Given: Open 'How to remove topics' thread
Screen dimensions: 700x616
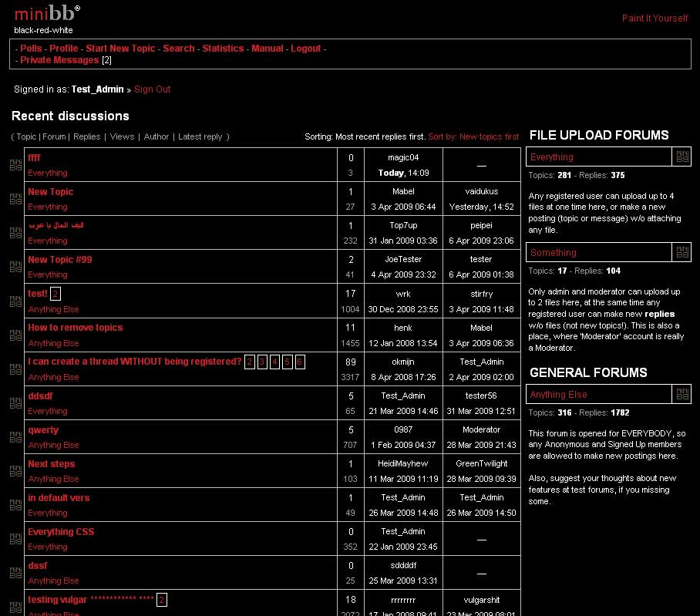Looking at the screenshot, I should (75, 327).
